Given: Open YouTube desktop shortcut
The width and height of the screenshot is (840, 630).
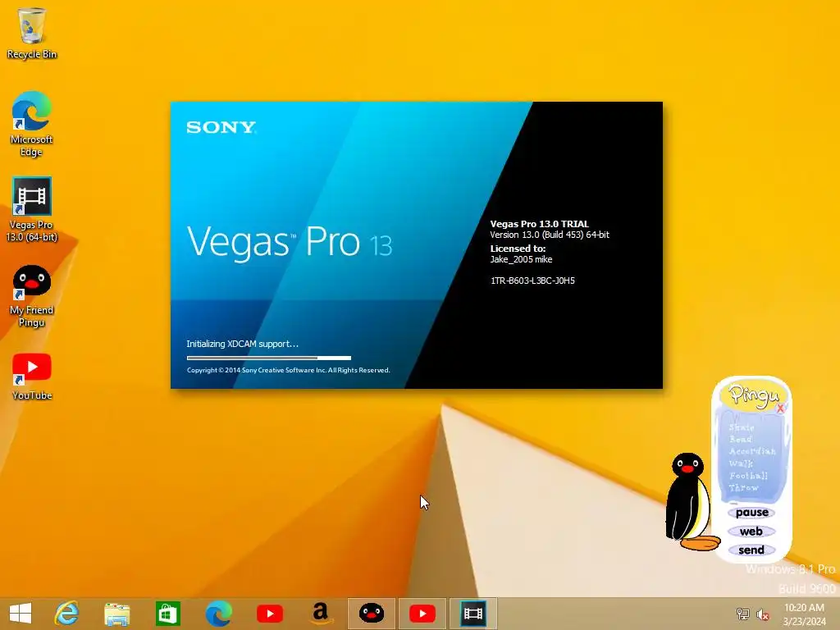Looking at the screenshot, I should 32,377.
